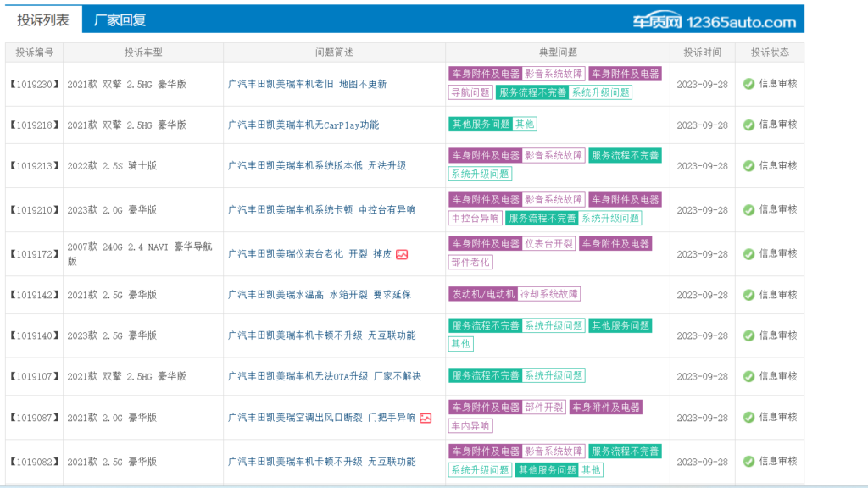Select complaint number 【1019107】
Screen dimensions: 868x488
click(x=34, y=377)
